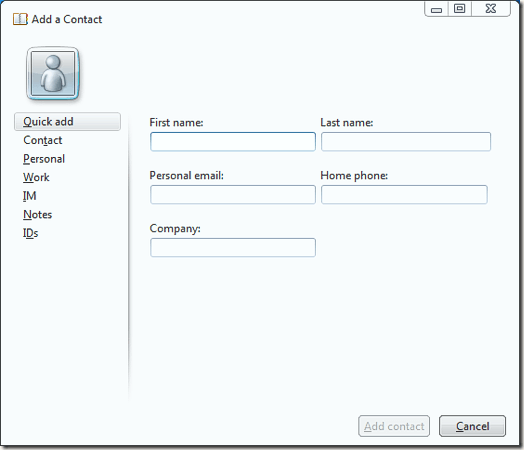Open the IM tab

pos(29,196)
